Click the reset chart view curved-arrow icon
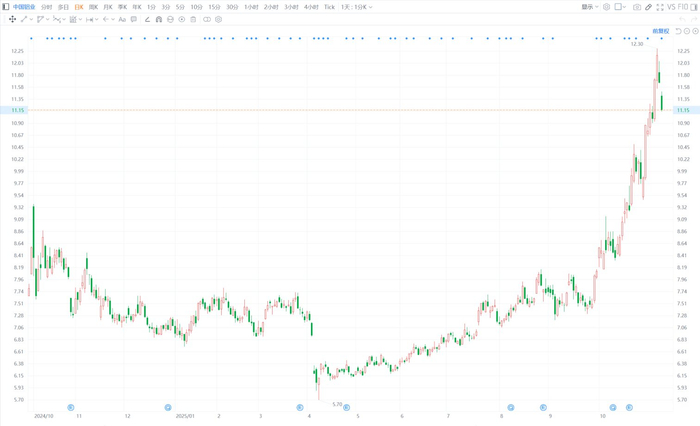Screen dimensions: 700x426 pos(678,31)
